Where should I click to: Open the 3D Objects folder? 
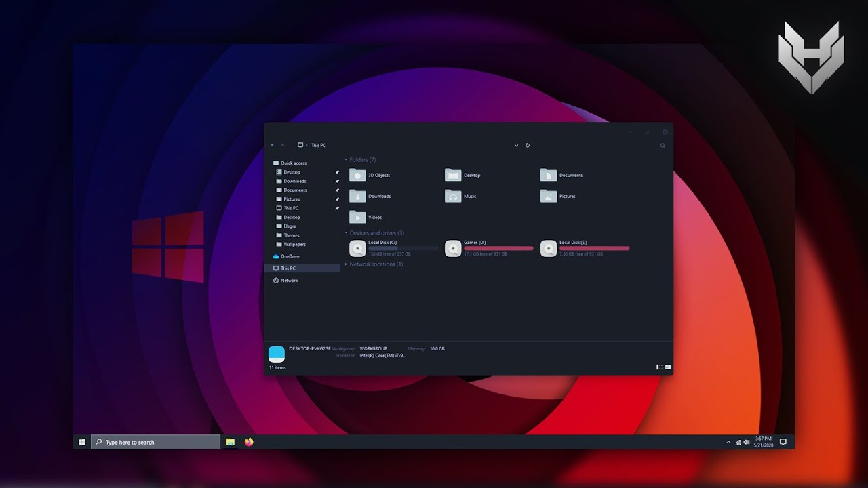(x=370, y=175)
